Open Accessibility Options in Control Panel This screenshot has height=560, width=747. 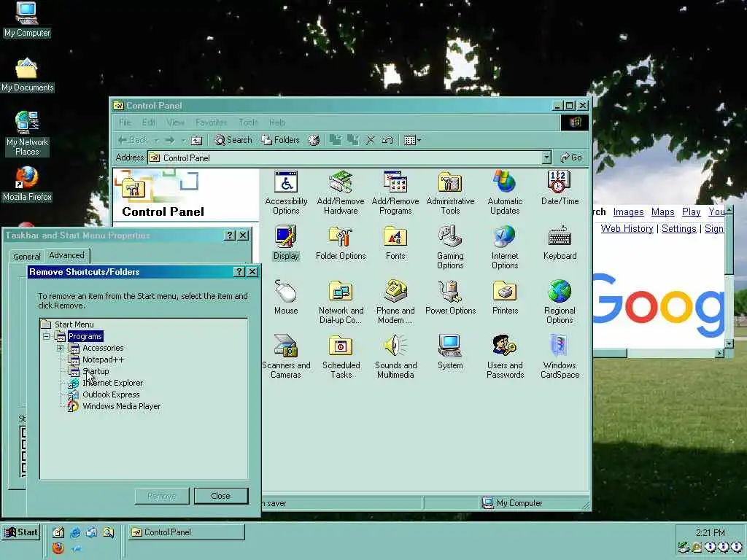click(x=286, y=192)
